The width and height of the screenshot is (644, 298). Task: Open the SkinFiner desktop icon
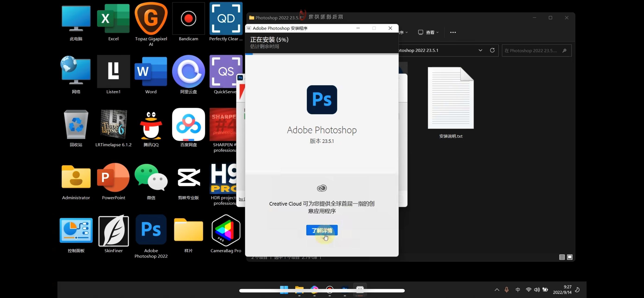tap(114, 231)
